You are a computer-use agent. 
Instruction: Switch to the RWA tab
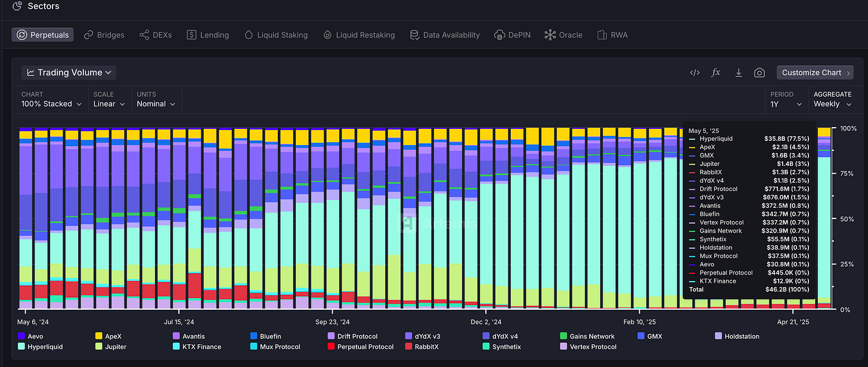[x=612, y=35]
